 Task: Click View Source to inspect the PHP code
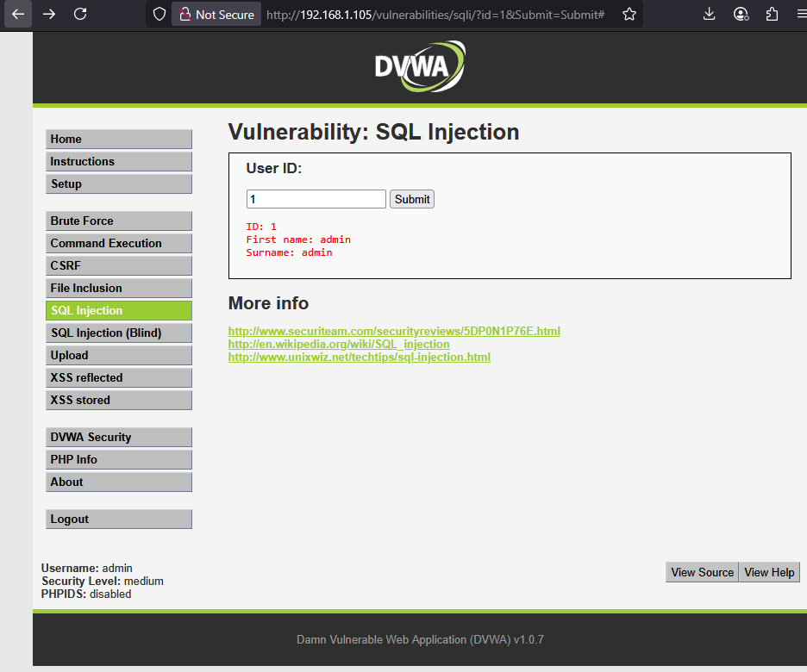[701, 571]
